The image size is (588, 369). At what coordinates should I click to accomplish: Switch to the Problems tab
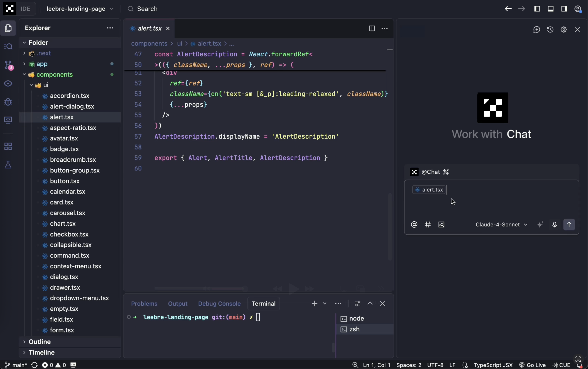144,303
